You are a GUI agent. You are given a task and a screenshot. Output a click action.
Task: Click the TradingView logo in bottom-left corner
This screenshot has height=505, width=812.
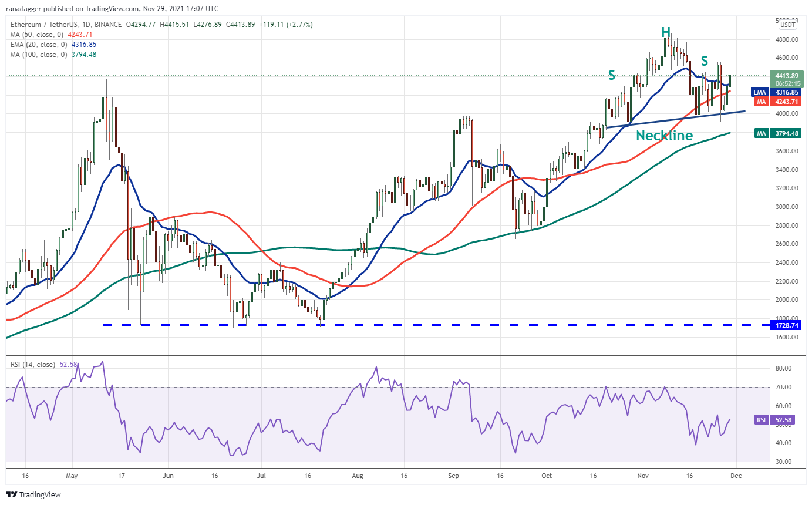click(x=33, y=494)
